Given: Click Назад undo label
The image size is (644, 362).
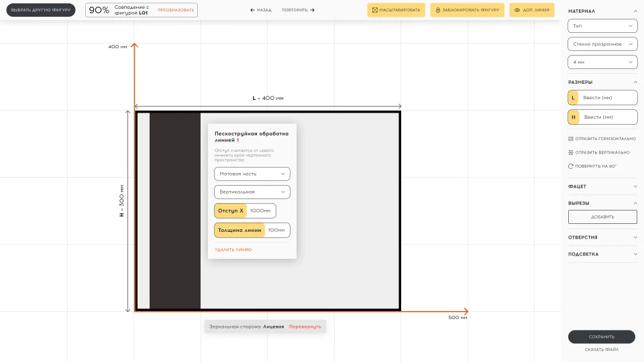Looking at the screenshot, I should point(264,10).
